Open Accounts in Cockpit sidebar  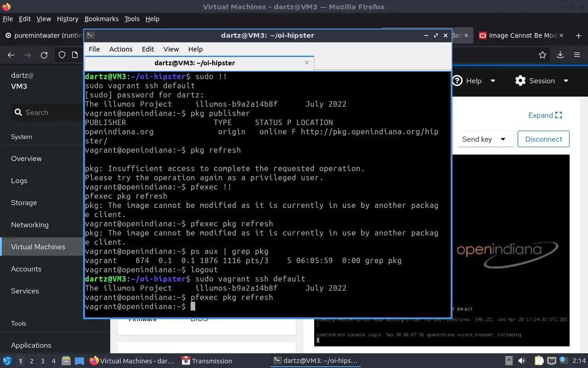[x=26, y=269]
